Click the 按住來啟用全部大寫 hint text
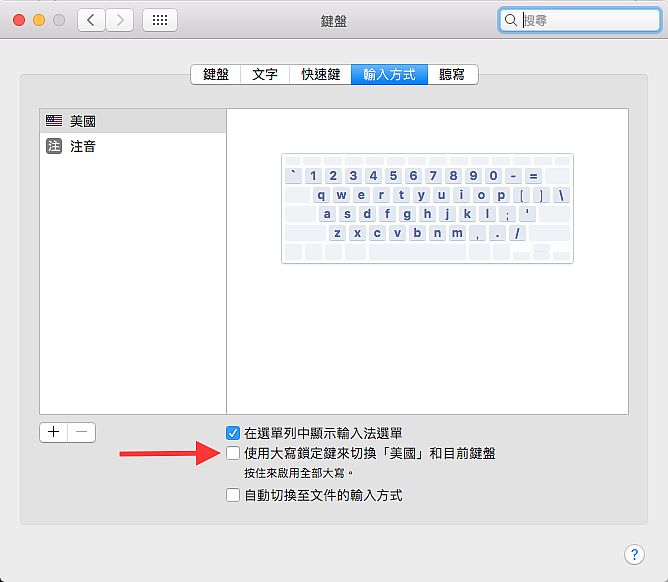Viewport: 668px width, 582px height. click(x=299, y=473)
